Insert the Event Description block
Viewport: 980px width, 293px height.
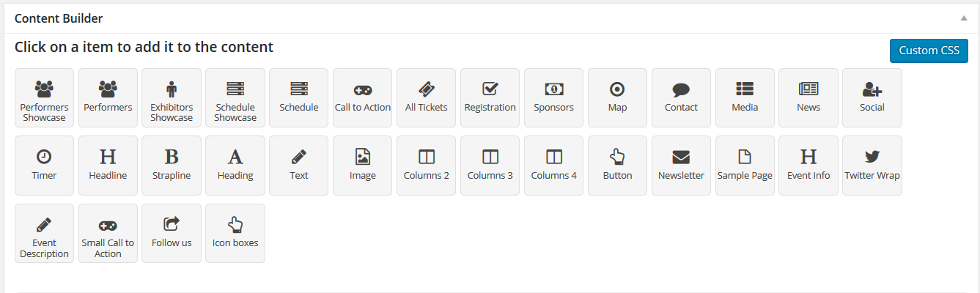click(x=44, y=233)
